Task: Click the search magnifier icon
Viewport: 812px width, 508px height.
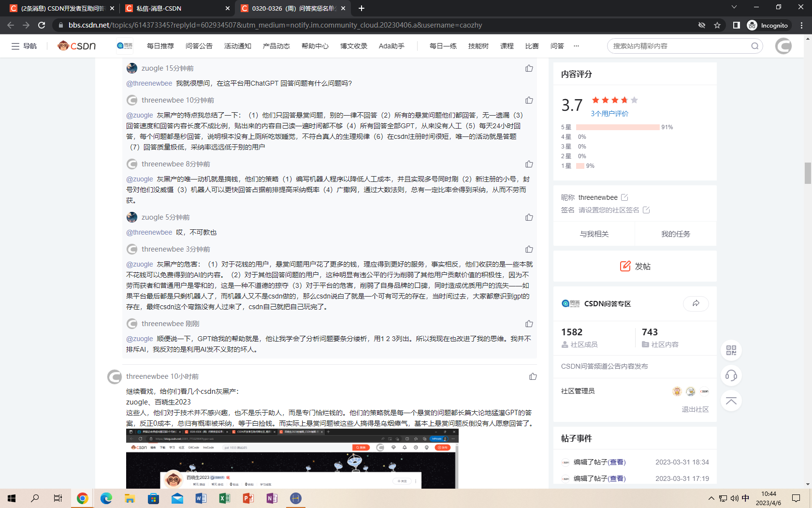Action: pyautogui.click(x=754, y=46)
